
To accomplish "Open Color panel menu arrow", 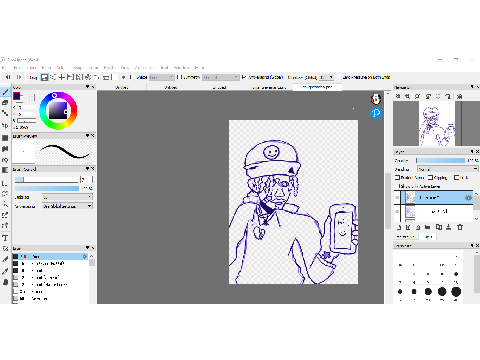I will pyautogui.click(x=87, y=87).
